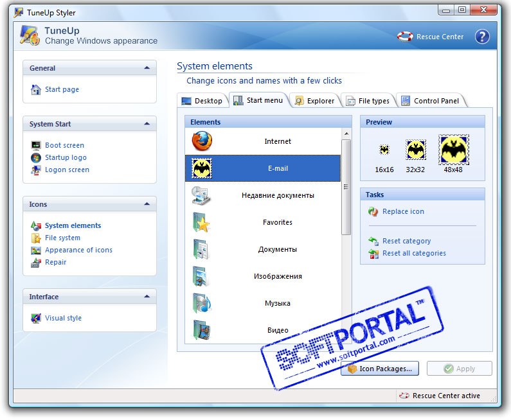Image resolution: width=511 pixels, height=420 pixels.
Task: Open the File system link
Action: (62, 238)
